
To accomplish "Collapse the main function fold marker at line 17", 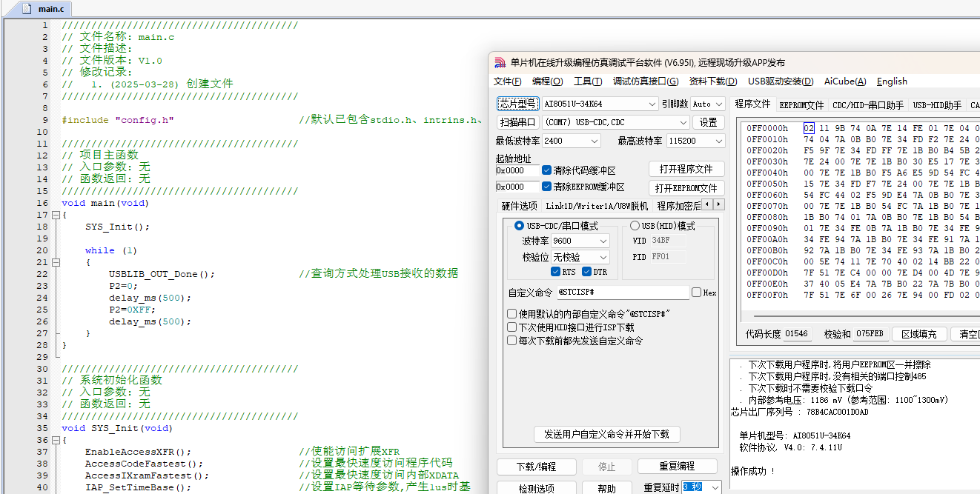I will (x=55, y=215).
